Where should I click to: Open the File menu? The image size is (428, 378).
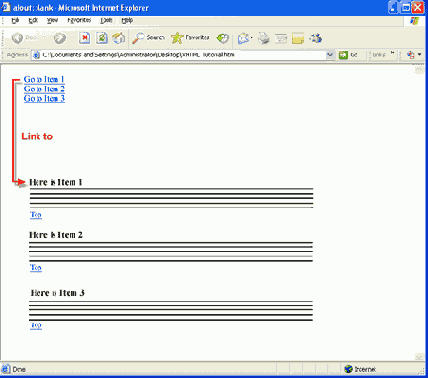[15, 20]
